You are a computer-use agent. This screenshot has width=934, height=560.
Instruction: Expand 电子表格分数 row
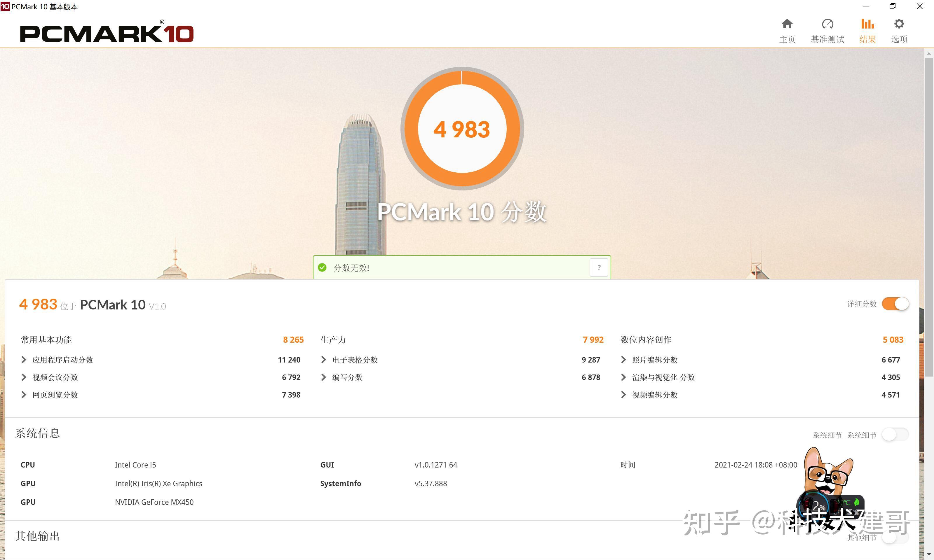(323, 360)
